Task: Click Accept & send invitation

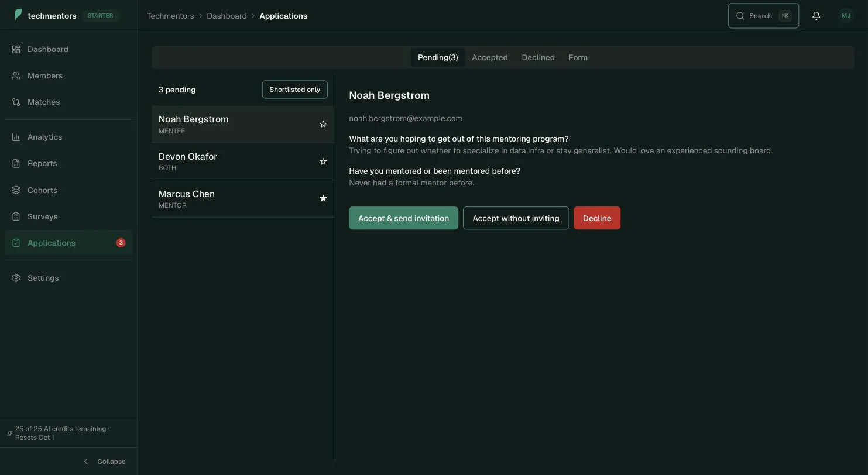Action: click(403, 218)
